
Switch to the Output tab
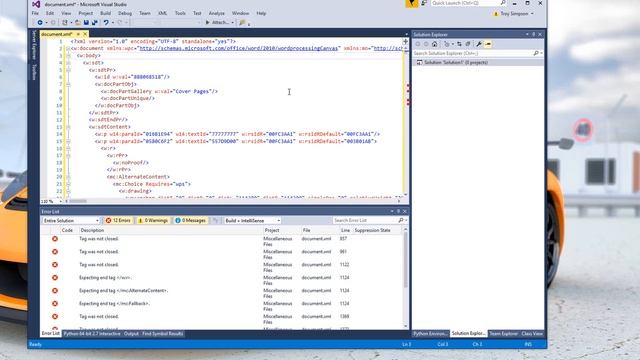tap(131, 334)
